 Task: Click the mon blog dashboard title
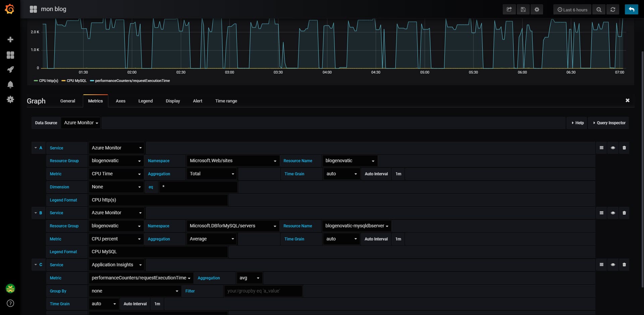[x=54, y=9]
